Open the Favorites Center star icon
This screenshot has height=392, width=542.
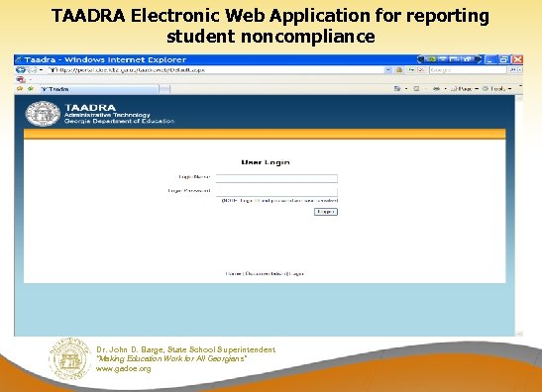point(20,89)
